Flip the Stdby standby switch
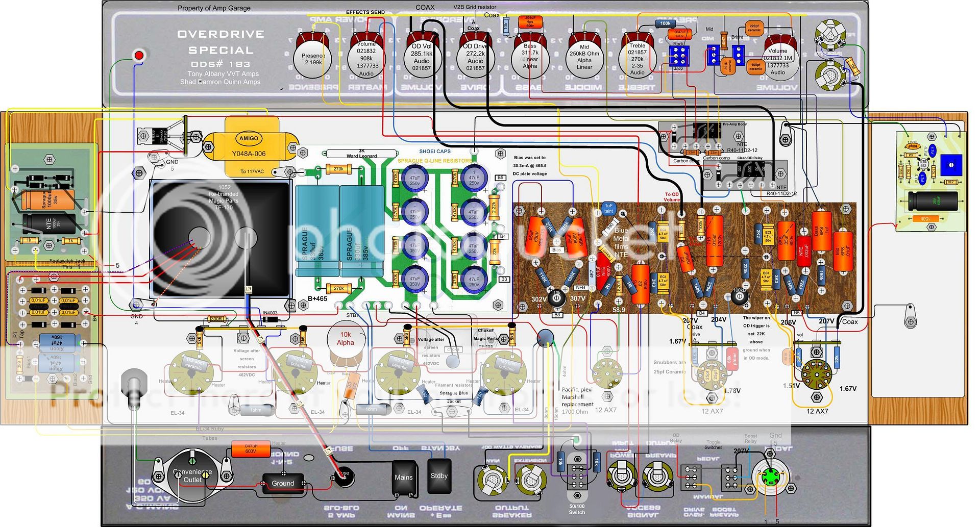 coord(439,476)
